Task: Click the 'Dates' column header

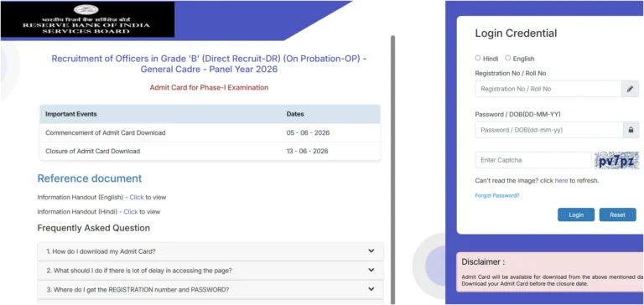Action: pyautogui.click(x=295, y=114)
